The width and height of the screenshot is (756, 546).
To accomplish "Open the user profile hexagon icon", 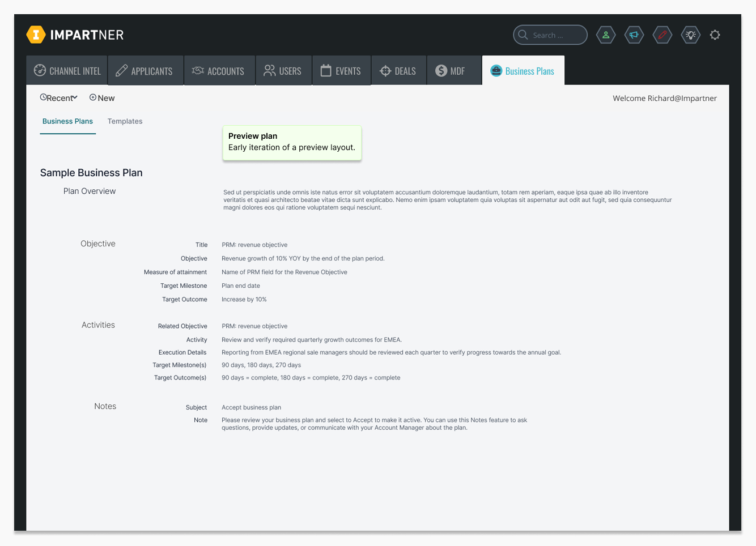I will click(606, 35).
